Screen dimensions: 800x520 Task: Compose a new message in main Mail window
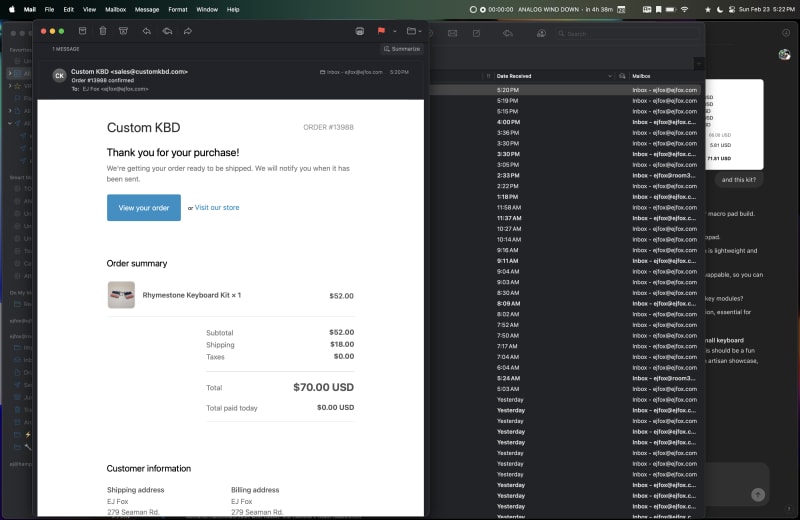(477, 33)
